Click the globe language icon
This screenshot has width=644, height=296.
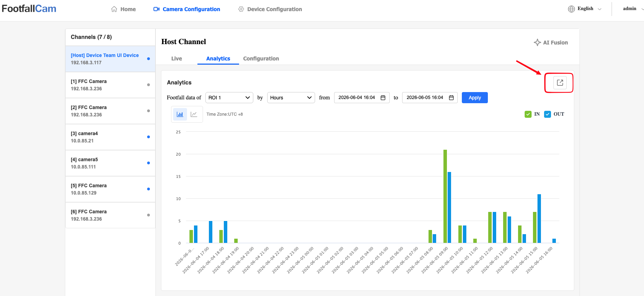pos(571,9)
